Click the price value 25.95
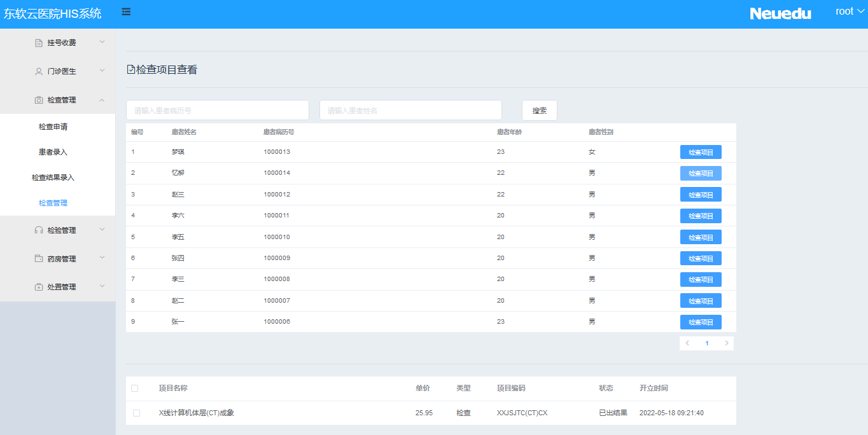This screenshot has width=868, height=435. [424, 413]
